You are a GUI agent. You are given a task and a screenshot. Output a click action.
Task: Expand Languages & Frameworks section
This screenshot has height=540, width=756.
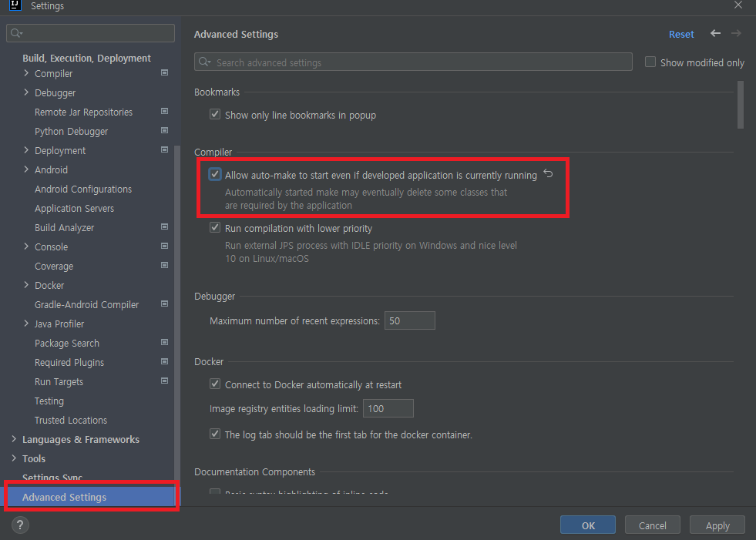point(14,439)
